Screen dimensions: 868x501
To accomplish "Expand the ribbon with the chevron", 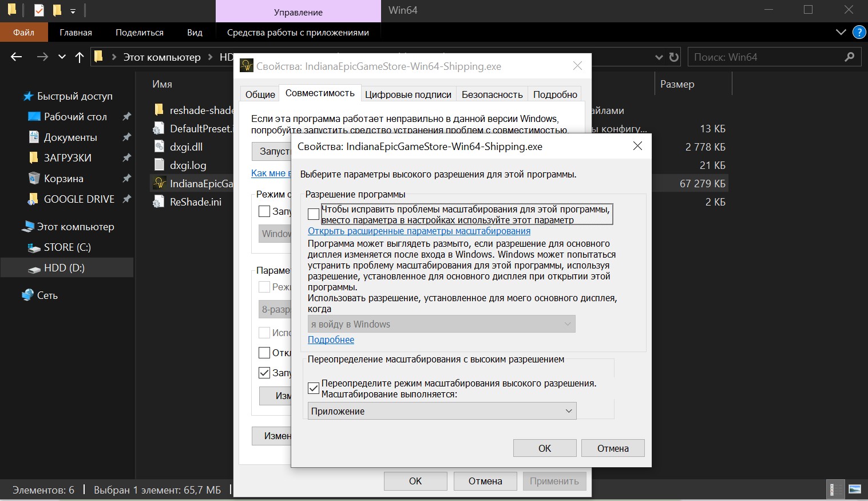I will (x=841, y=32).
